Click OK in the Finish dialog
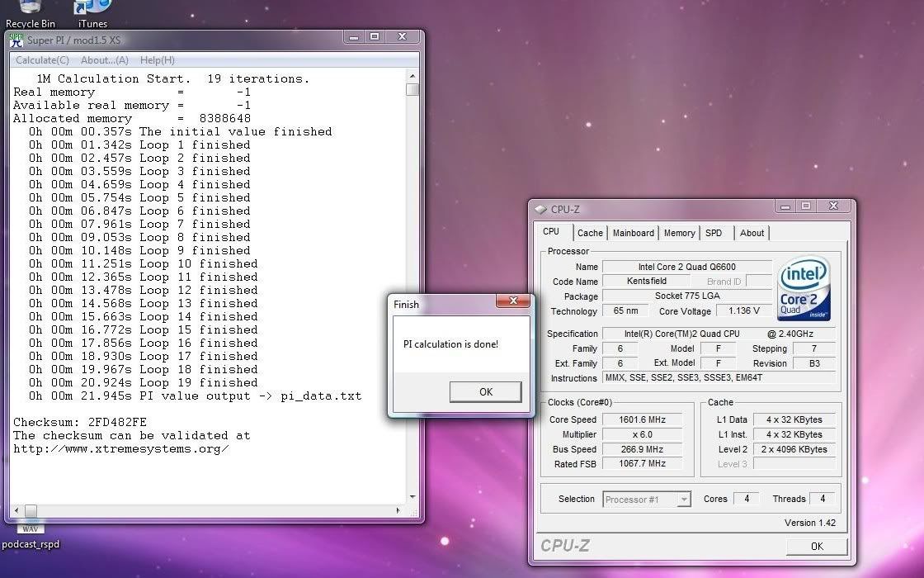 point(486,391)
